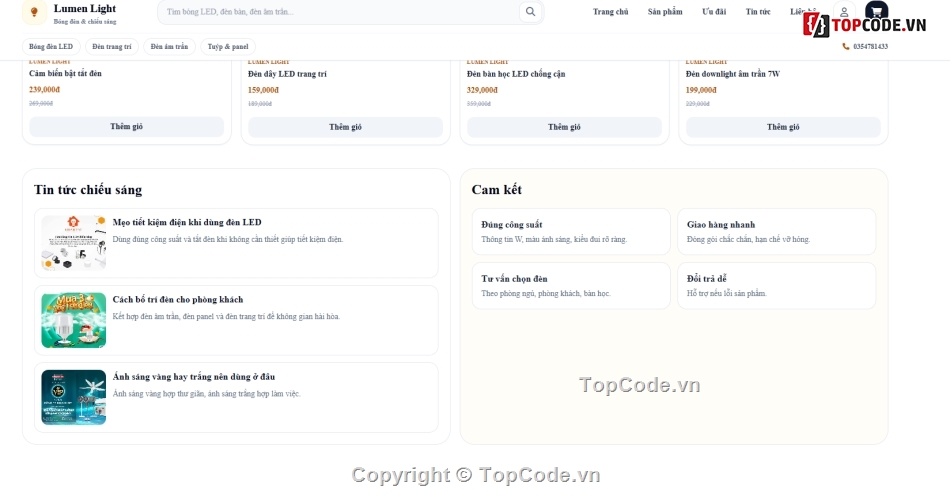Click the phone icon beside 0354781433
Image resolution: width=950 pixels, height=500 pixels.
click(x=846, y=47)
